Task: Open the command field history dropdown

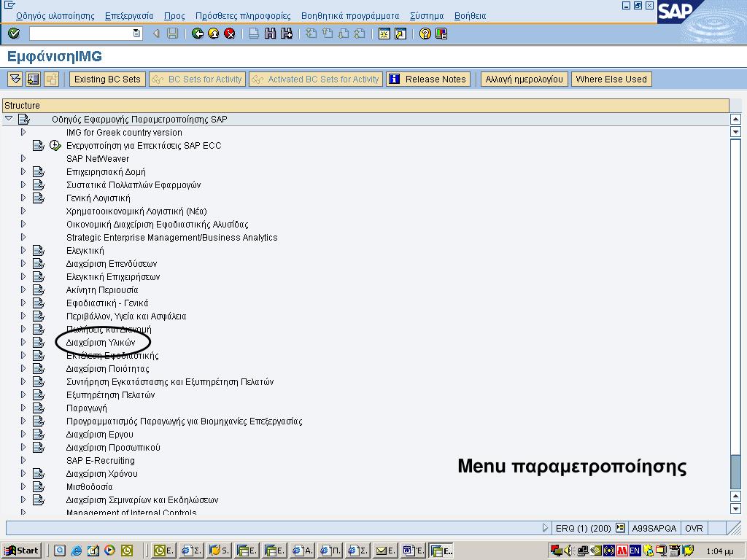Action: [136, 34]
